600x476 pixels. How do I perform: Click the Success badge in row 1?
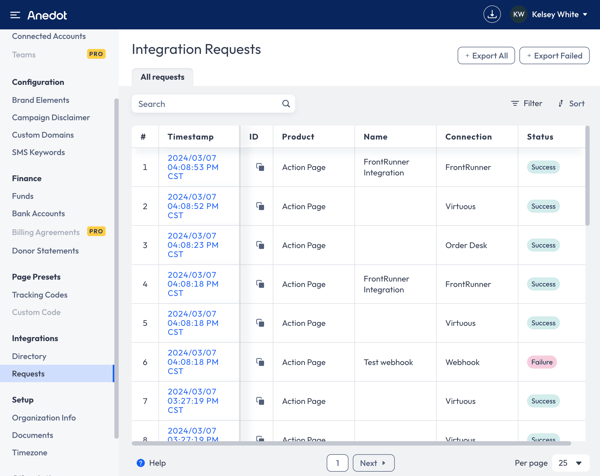(543, 167)
